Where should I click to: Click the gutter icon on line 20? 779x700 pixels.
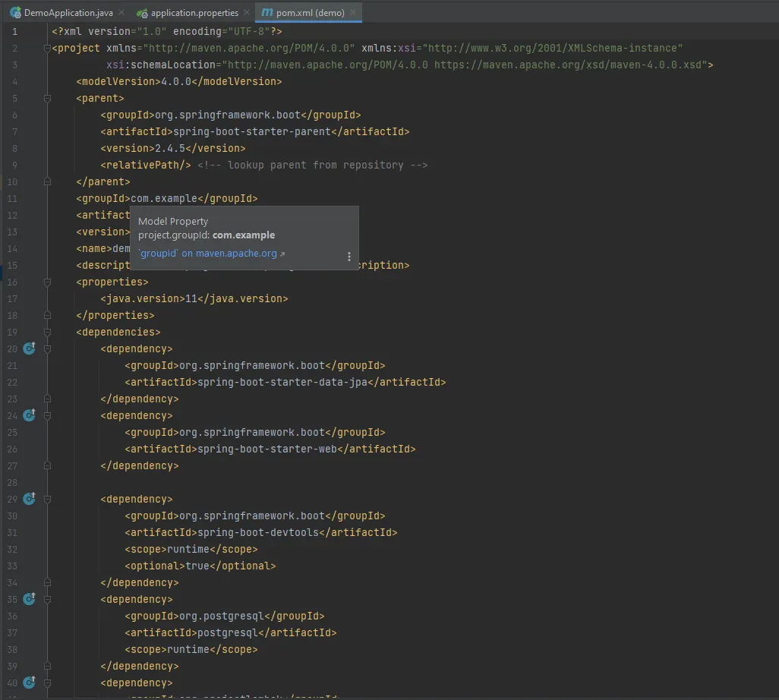30,348
